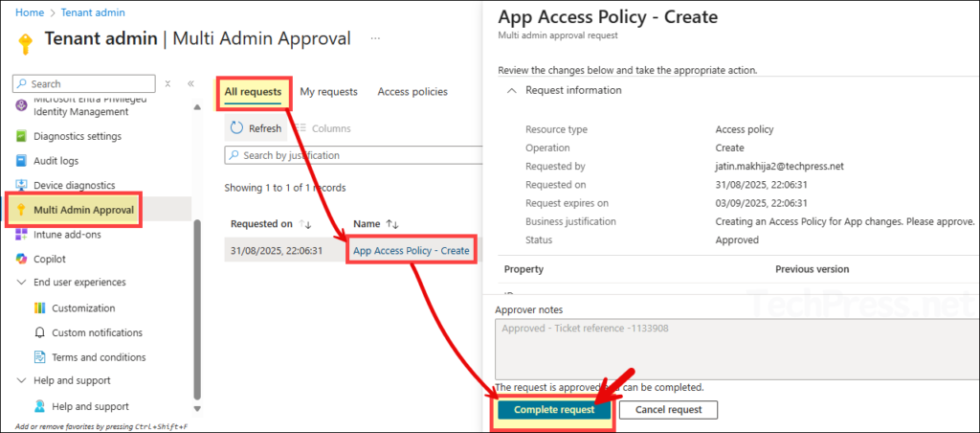The height and width of the screenshot is (433, 980).
Task: Click the Cancel request button
Action: (669, 410)
